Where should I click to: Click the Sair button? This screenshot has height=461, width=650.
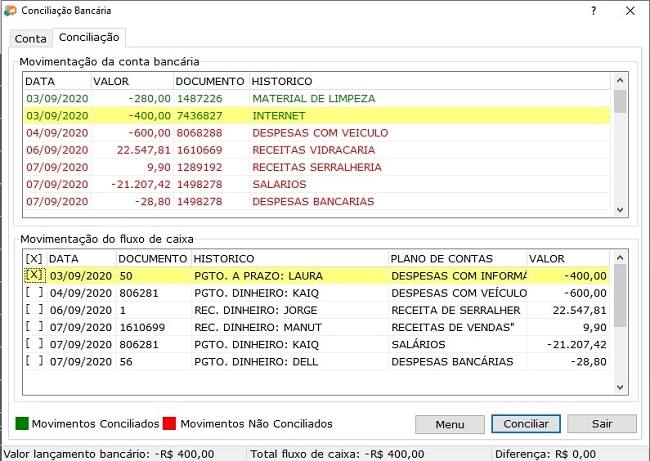point(602,424)
